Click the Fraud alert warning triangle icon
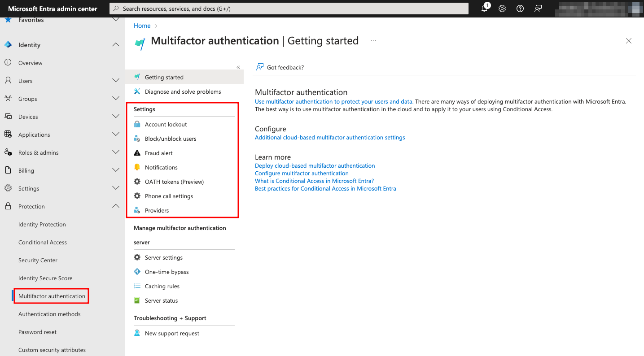 click(137, 153)
